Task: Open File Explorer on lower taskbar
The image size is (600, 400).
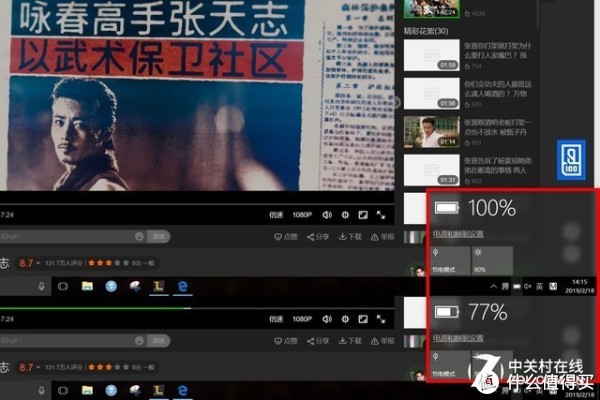Action: [87, 390]
